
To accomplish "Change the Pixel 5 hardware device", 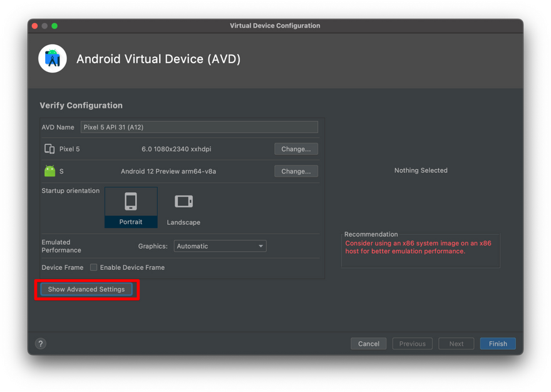I will coord(296,149).
